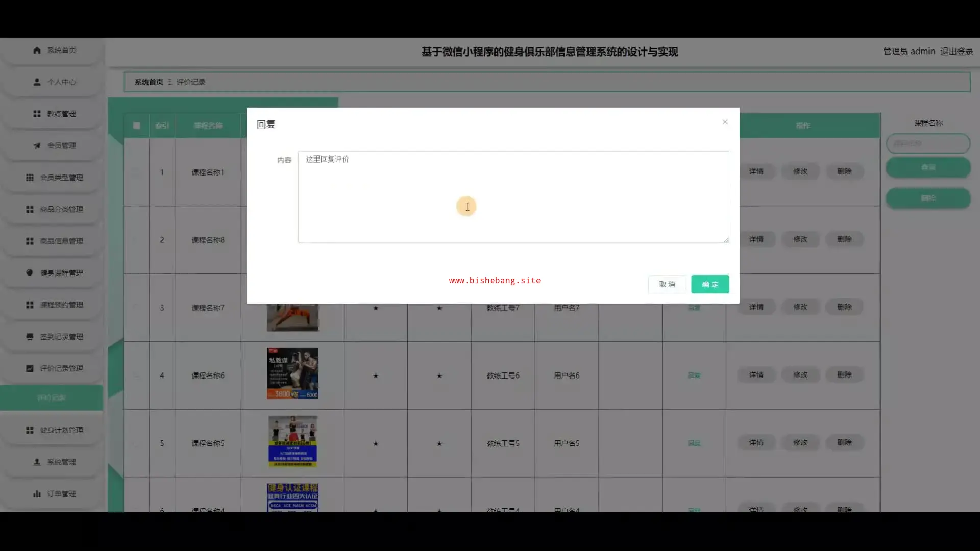The image size is (980, 551).
Task: Click the 退出登录 logout link
Action: 957,52
